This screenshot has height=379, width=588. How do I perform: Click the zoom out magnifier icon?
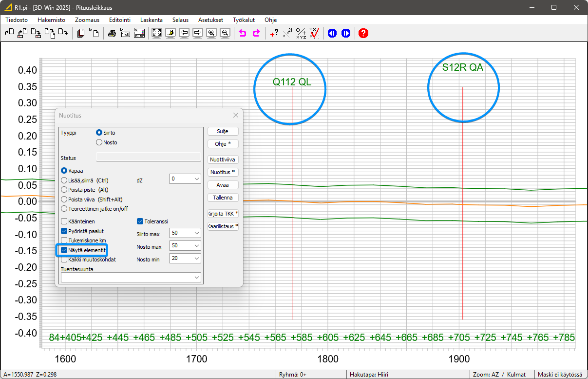(225, 33)
